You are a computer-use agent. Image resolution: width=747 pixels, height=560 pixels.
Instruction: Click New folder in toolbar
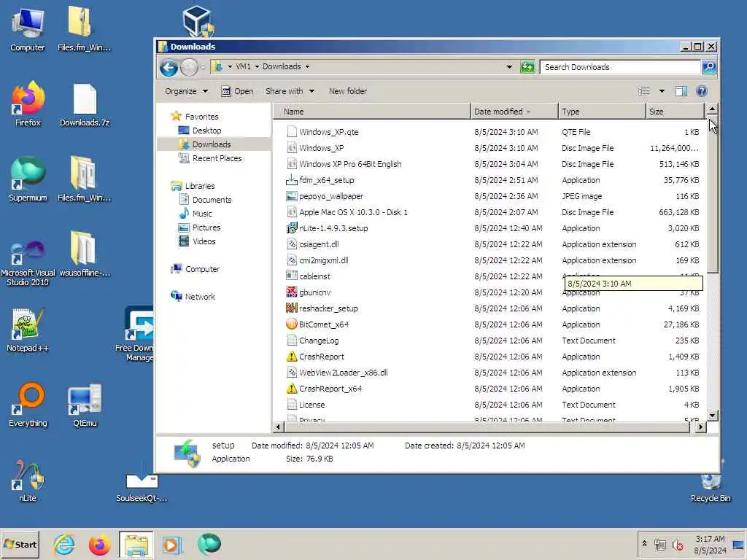[x=348, y=91]
